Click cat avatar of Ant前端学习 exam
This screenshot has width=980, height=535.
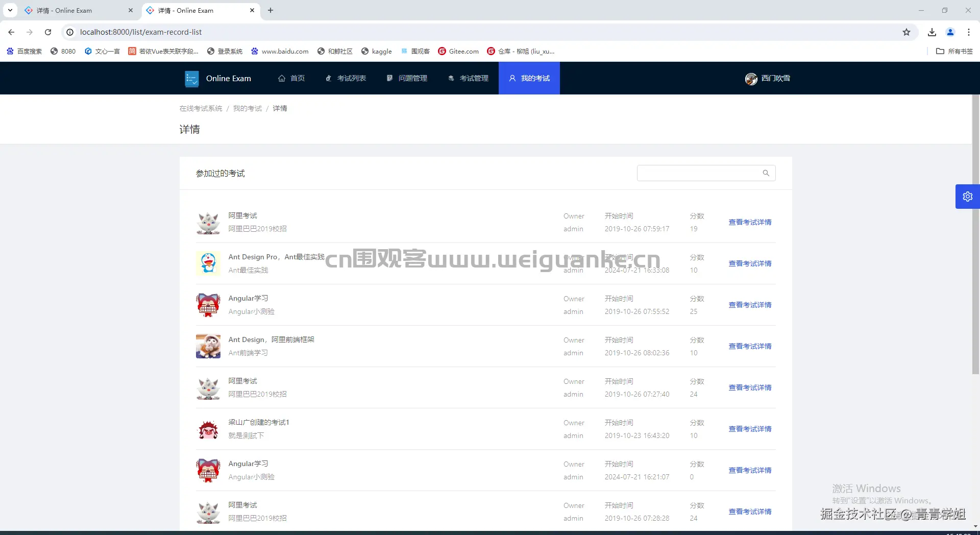click(x=208, y=347)
